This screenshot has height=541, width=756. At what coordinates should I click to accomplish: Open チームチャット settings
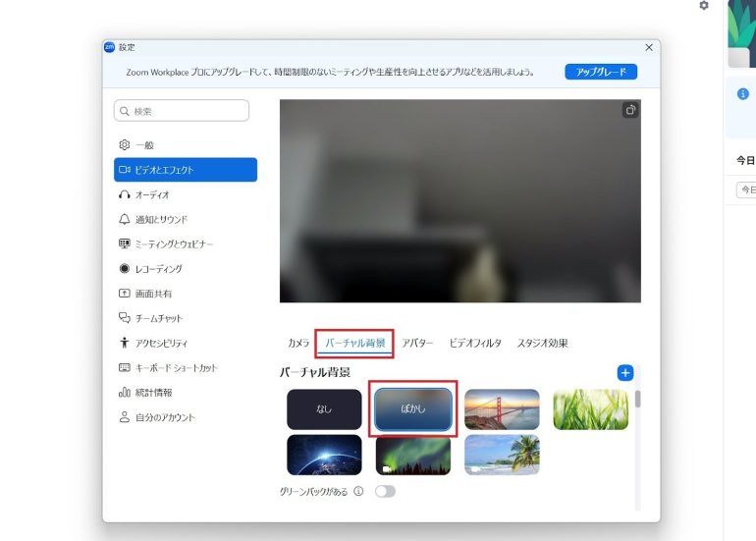coord(158,318)
